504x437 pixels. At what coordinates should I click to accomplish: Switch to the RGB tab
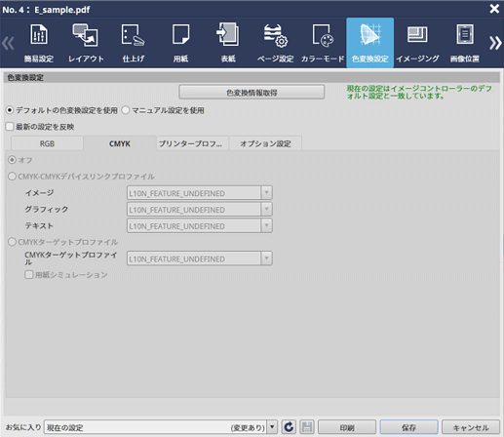click(47, 143)
